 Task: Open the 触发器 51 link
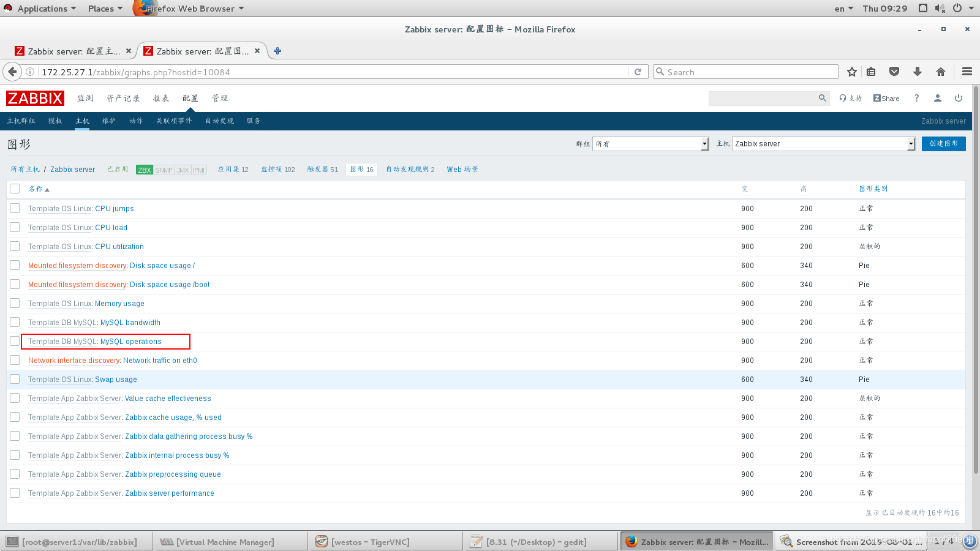pos(322,170)
